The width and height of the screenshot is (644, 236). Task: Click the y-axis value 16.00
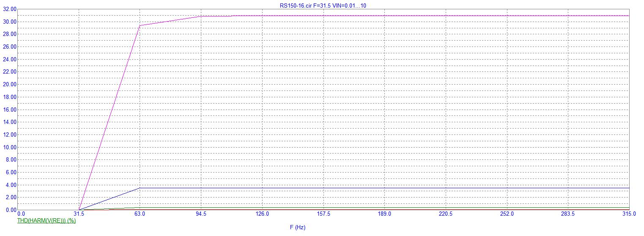tap(10, 110)
